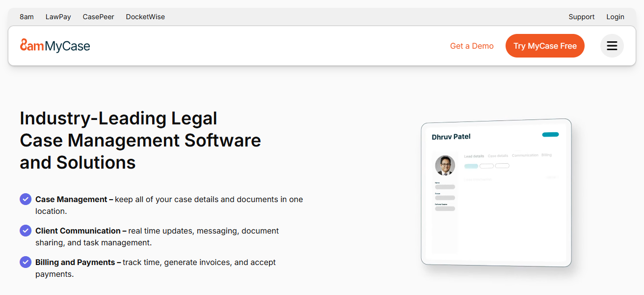This screenshot has height=295, width=644.
Task: Go to LawPay in top bar
Action: point(58,17)
